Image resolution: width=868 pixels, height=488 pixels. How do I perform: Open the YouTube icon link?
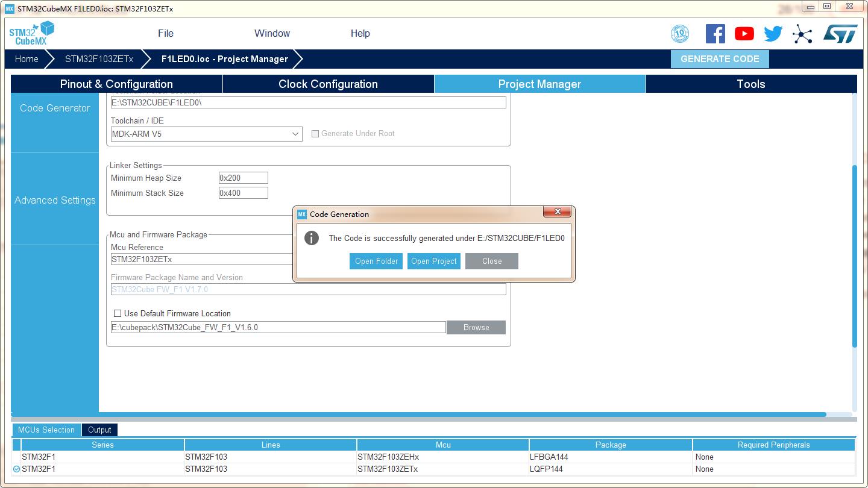pyautogui.click(x=744, y=34)
